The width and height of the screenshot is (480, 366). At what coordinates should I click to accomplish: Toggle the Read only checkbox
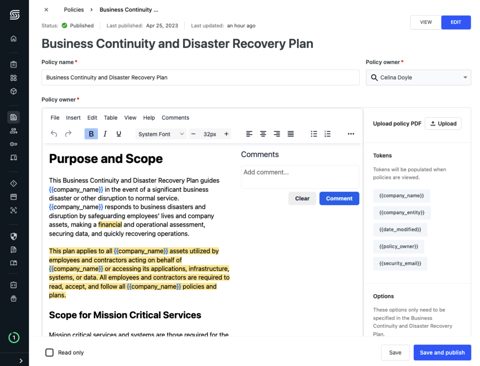point(49,353)
